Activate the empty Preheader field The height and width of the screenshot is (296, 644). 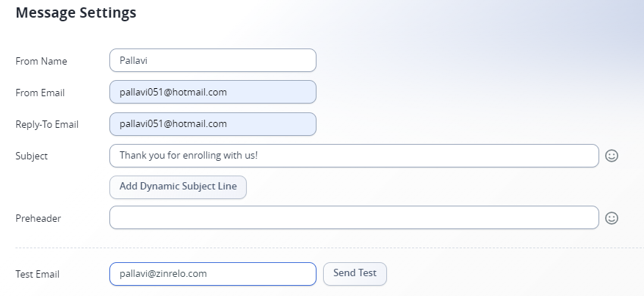click(x=354, y=217)
